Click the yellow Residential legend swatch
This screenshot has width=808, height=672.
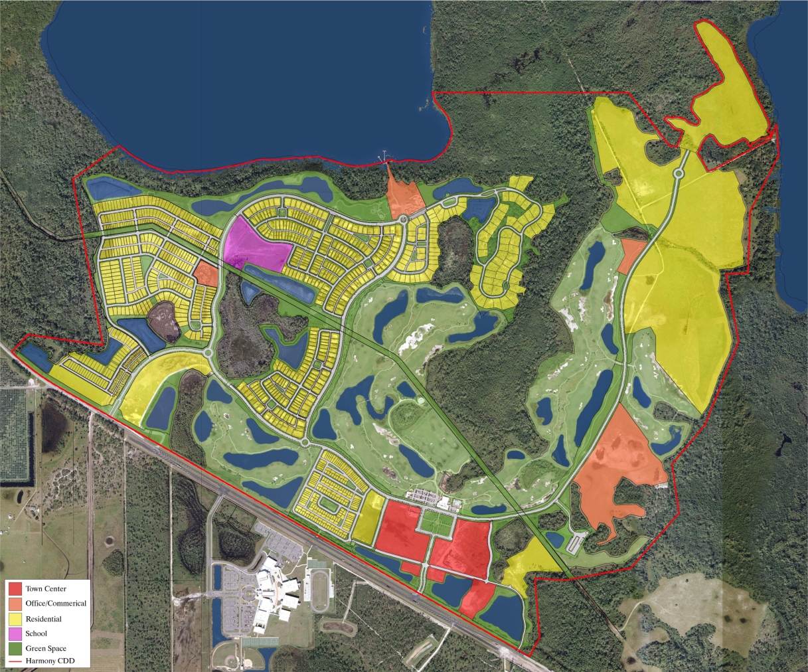pyautogui.click(x=15, y=620)
